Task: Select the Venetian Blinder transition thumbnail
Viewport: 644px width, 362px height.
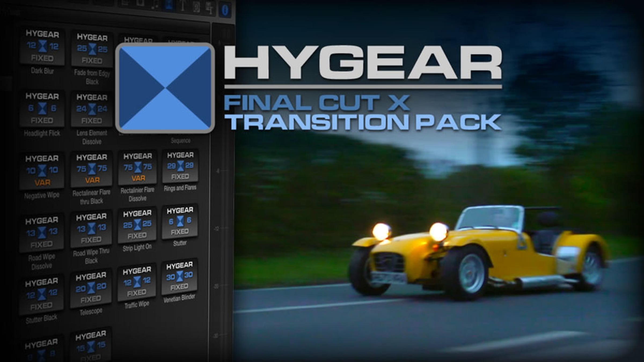Action: coord(179,277)
